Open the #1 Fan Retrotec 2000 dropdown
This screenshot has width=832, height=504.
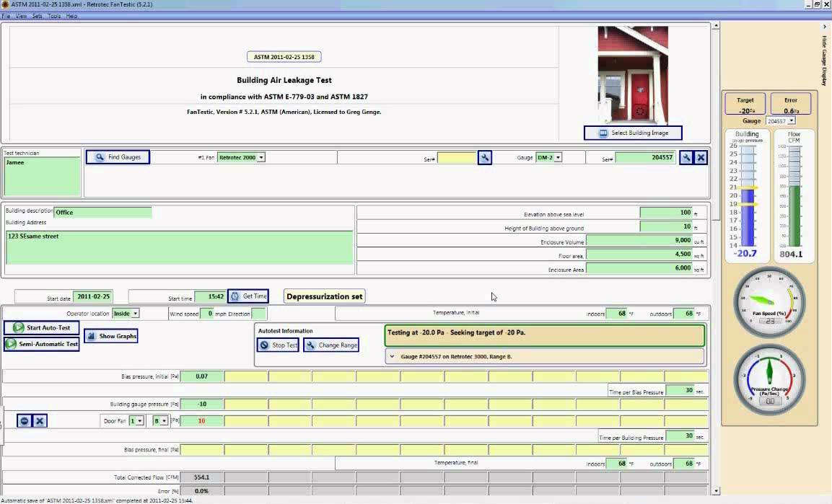pyautogui.click(x=241, y=157)
